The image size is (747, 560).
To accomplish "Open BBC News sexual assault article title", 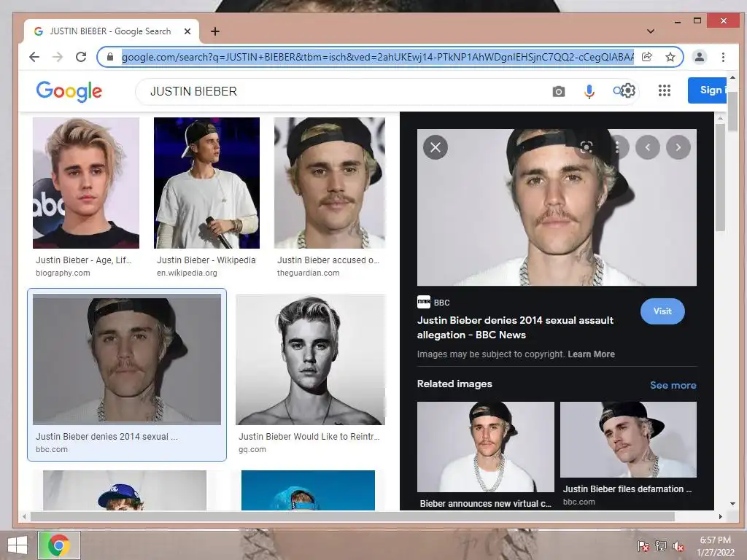I will click(x=516, y=327).
